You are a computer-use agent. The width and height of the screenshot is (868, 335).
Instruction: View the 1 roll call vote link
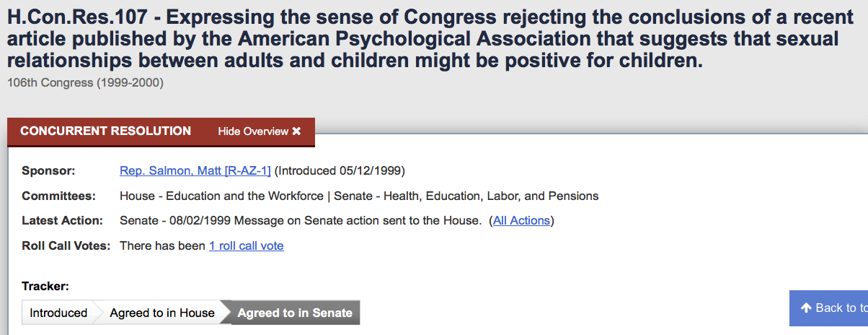(246, 246)
